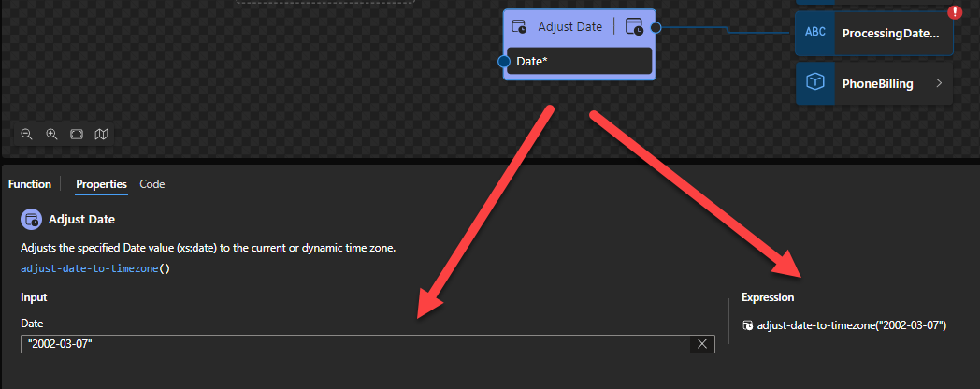Click the fit-to-view canvas icon
The image size is (980, 389).
[x=77, y=135]
